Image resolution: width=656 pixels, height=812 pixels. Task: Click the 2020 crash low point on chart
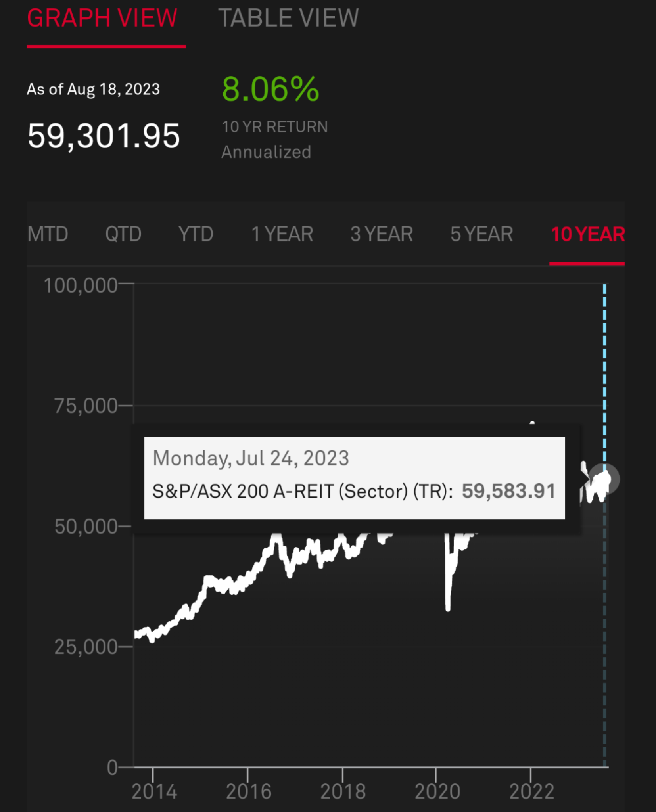pyautogui.click(x=448, y=607)
